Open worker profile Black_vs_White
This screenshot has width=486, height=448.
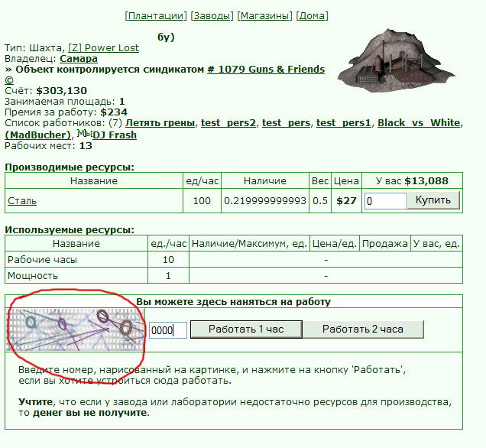click(419, 123)
